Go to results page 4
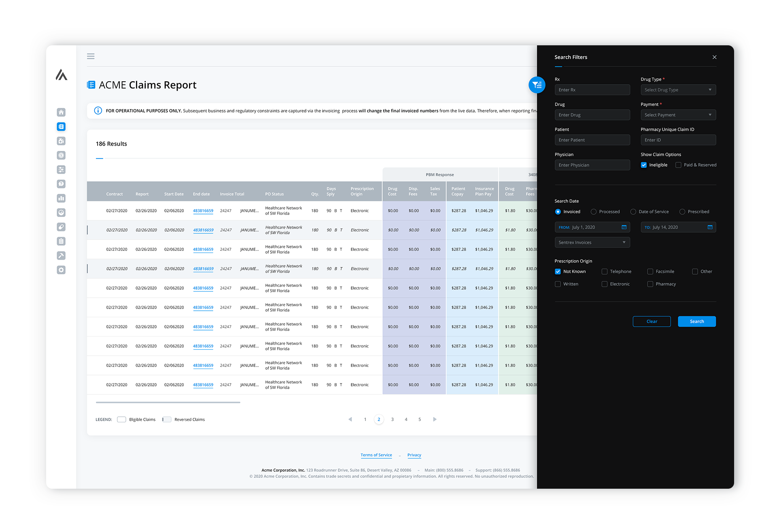 point(406,420)
